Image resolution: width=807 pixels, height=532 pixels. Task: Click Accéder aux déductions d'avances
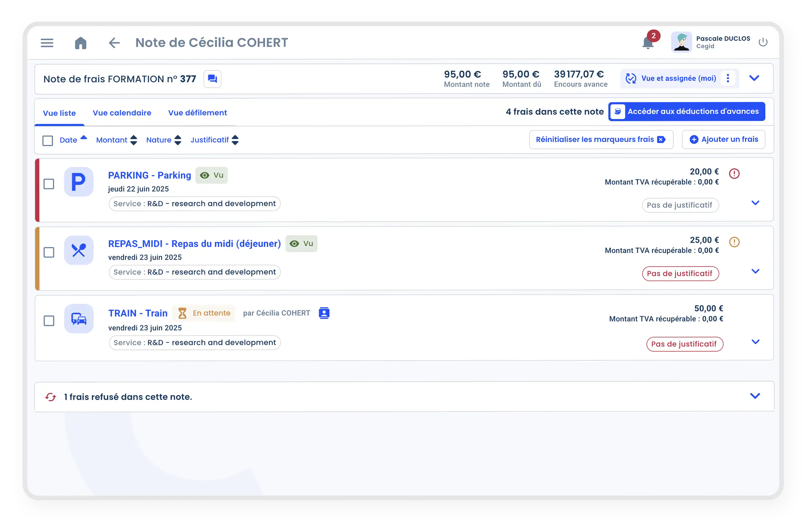[x=687, y=112]
